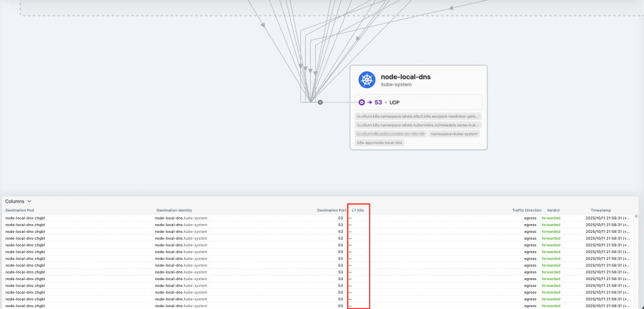Click the Traffic Direction column header
Viewport: 644px width, 309px height.
526,210
